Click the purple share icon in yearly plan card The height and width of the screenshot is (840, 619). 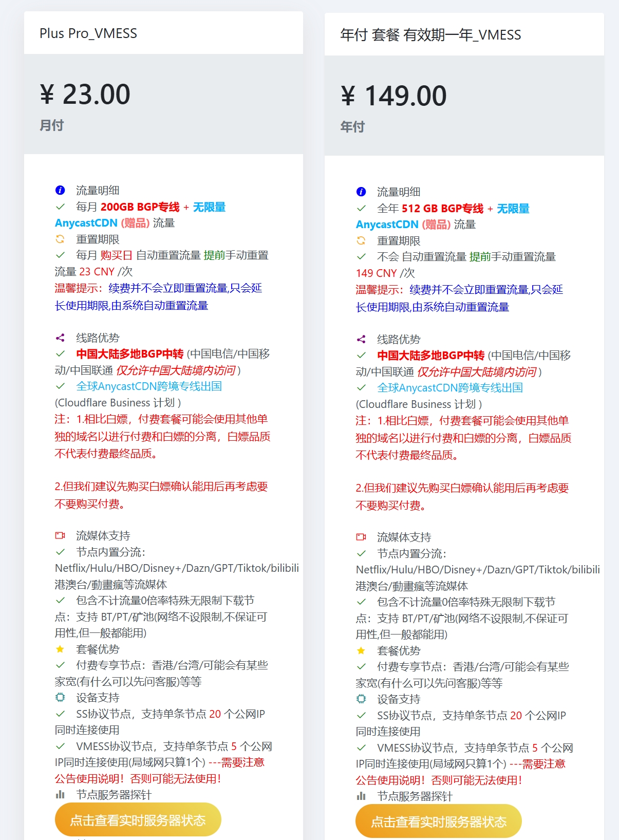point(361,340)
